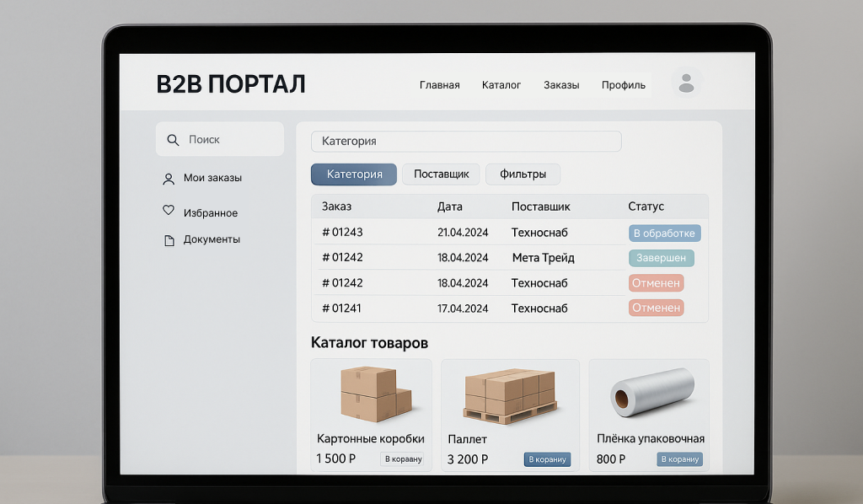The height and width of the screenshot is (504, 863).
Task: Click the Завершен status badge
Action: pyautogui.click(x=661, y=258)
